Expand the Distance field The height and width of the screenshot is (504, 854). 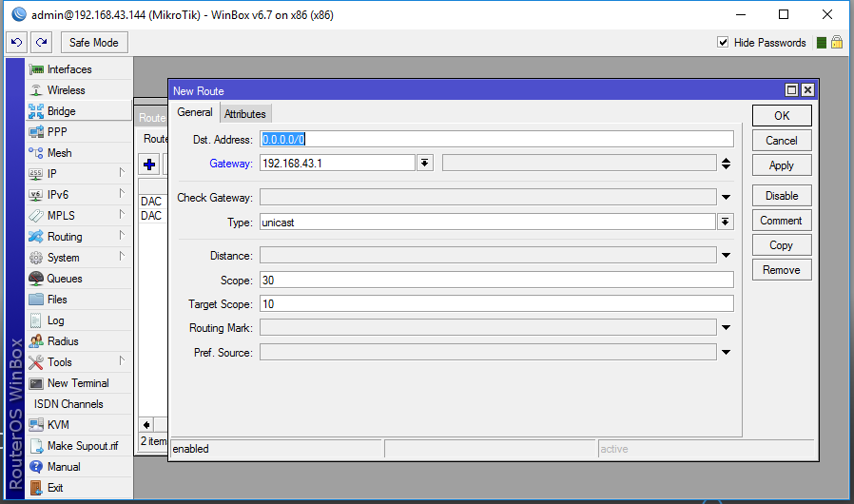coord(726,255)
